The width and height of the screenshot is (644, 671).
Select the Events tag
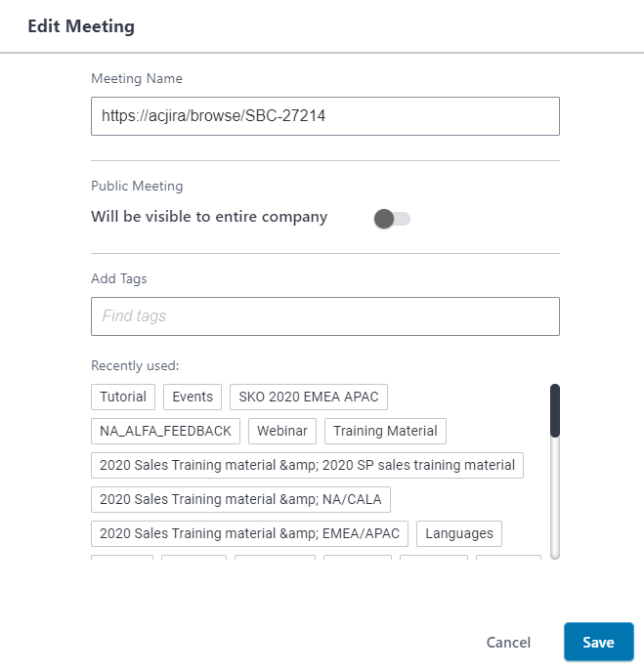tap(193, 397)
